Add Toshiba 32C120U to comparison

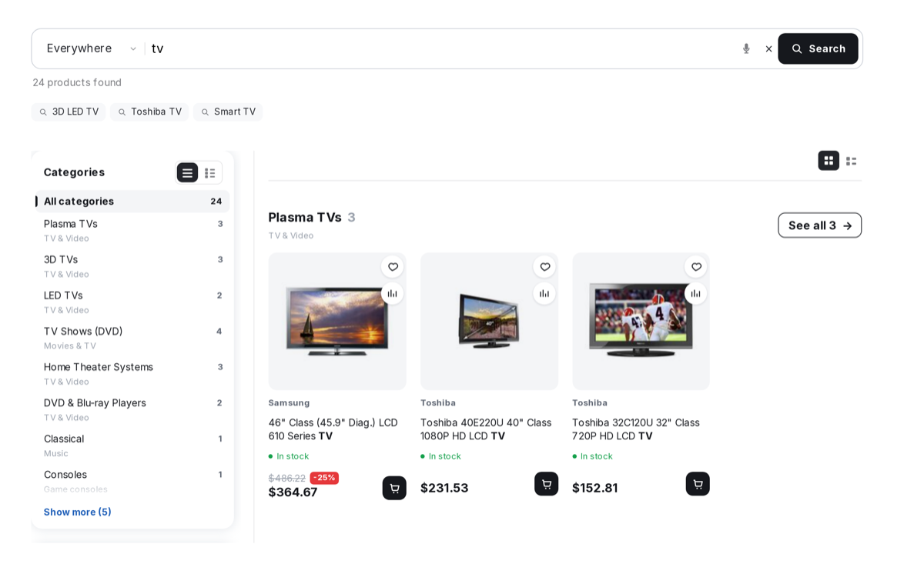tap(696, 293)
